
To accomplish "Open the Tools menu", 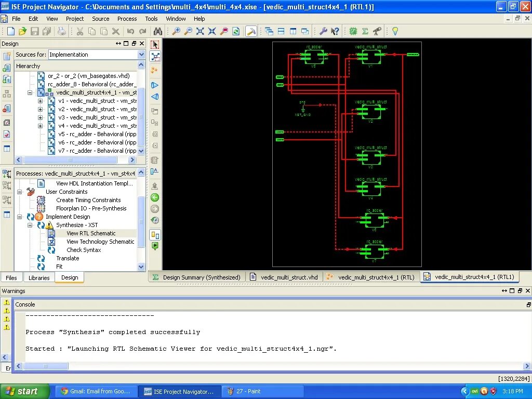I will pyautogui.click(x=151, y=19).
